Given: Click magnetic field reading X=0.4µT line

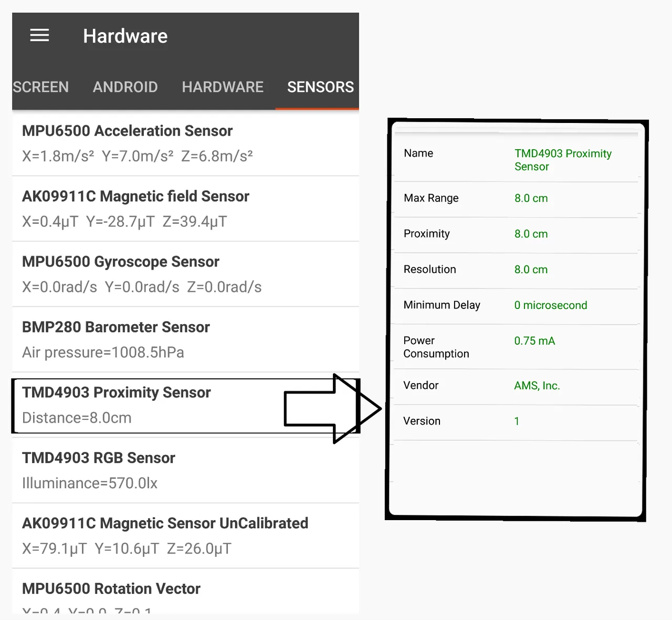Looking at the screenshot, I should click(x=124, y=222).
